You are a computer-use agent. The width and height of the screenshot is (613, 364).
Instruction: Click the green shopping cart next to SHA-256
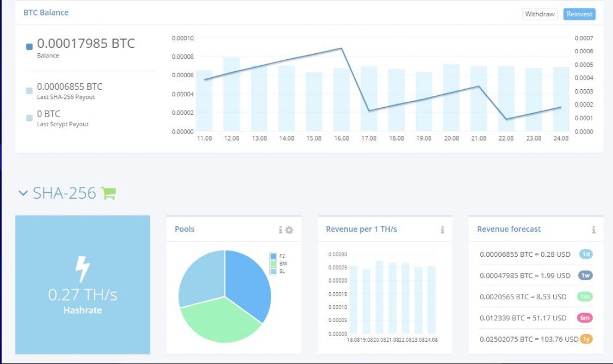coord(108,193)
